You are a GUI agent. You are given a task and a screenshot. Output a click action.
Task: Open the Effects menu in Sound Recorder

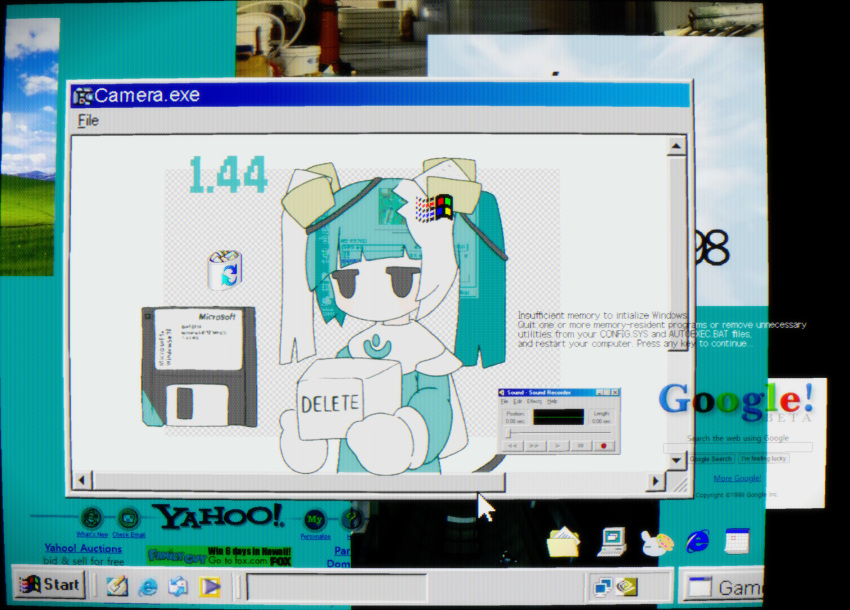click(x=533, y=401)
